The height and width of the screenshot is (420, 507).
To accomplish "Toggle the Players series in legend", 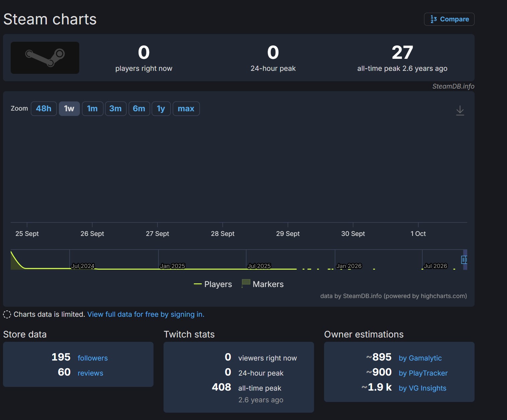I will (x=213, y=284).
